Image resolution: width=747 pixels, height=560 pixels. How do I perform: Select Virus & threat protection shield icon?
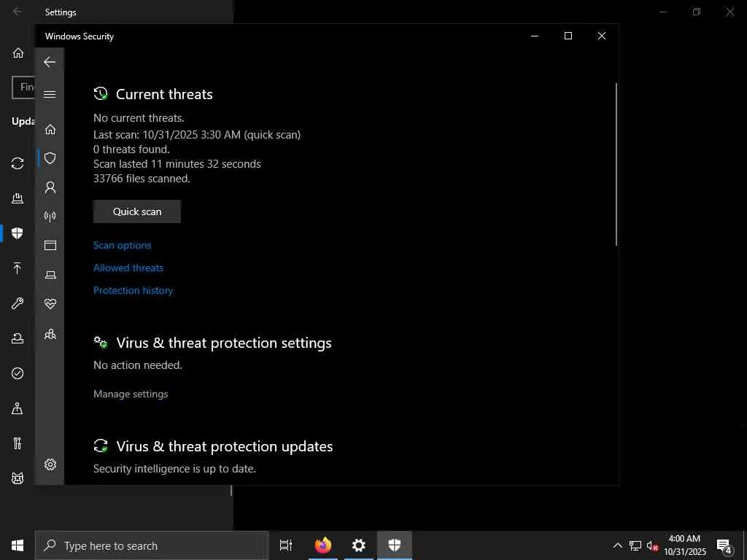tap(50, 158)
